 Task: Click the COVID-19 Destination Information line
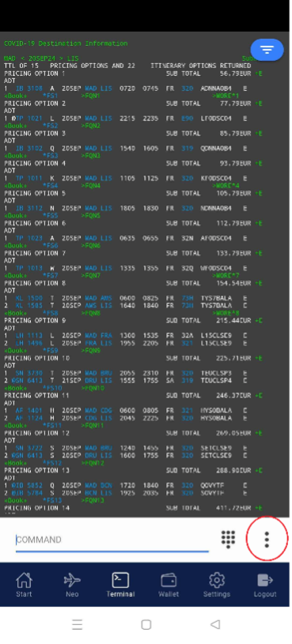pos(66,43)
